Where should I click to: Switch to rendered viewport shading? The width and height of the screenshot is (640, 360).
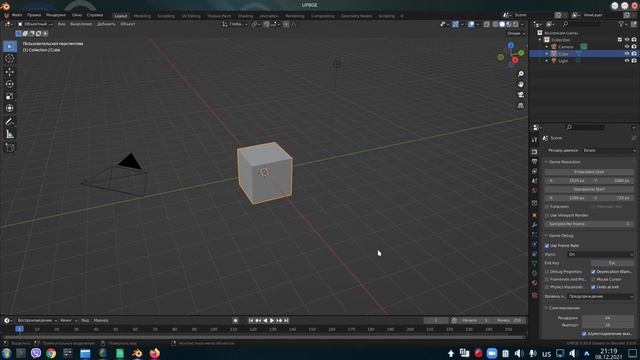(515, 24)
